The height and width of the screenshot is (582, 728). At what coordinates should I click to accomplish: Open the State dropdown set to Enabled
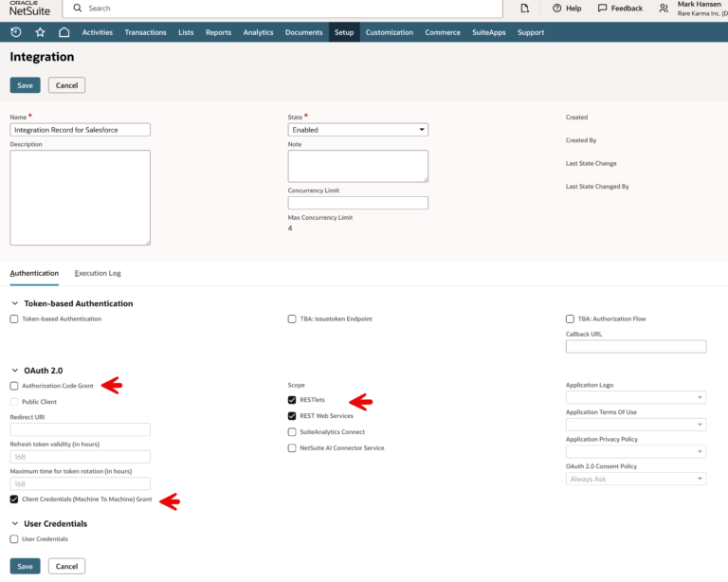pos(357,130)
